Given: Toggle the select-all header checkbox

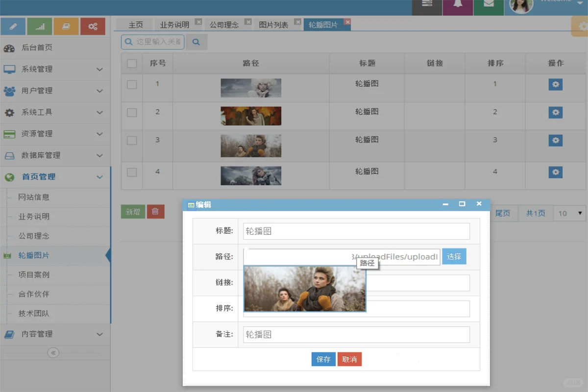Looking at the screenshot, I should 132,63.
